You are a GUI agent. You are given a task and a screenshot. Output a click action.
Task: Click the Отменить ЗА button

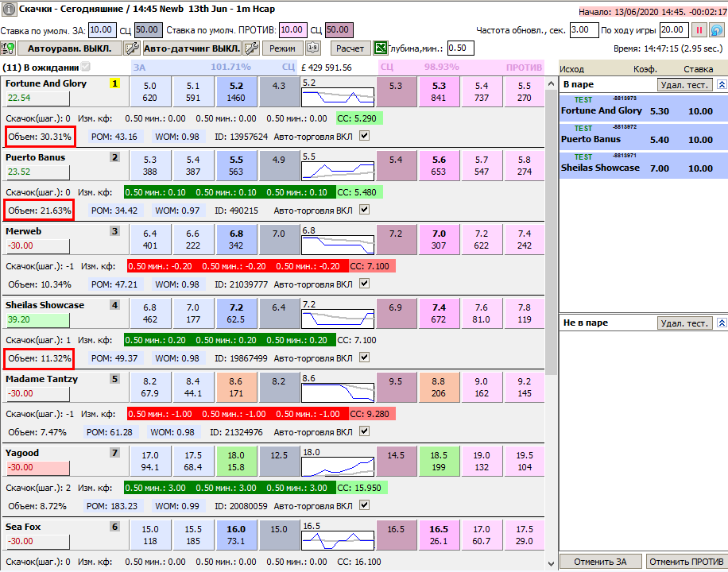(x=600, y=562)
